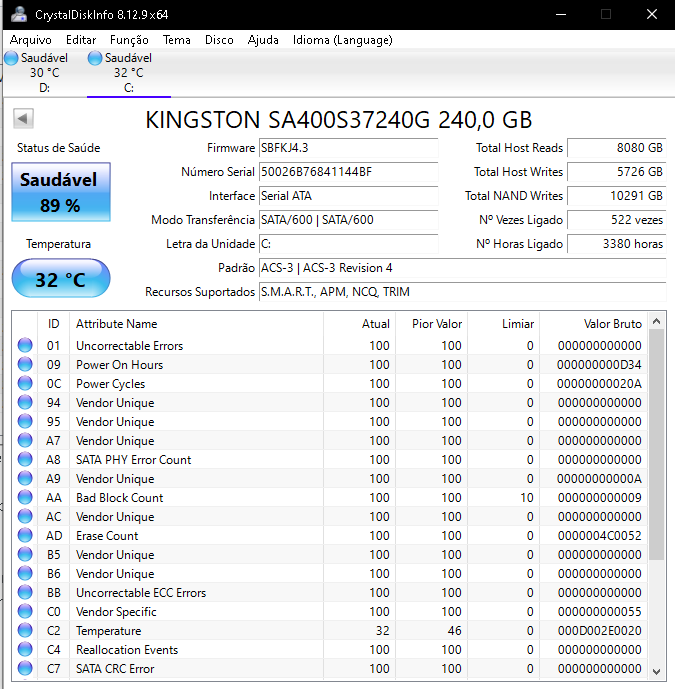The height and width of the screenshot is (689, 675).
Task: Open the Arquivo menu
Action: [x=30, y=40]
